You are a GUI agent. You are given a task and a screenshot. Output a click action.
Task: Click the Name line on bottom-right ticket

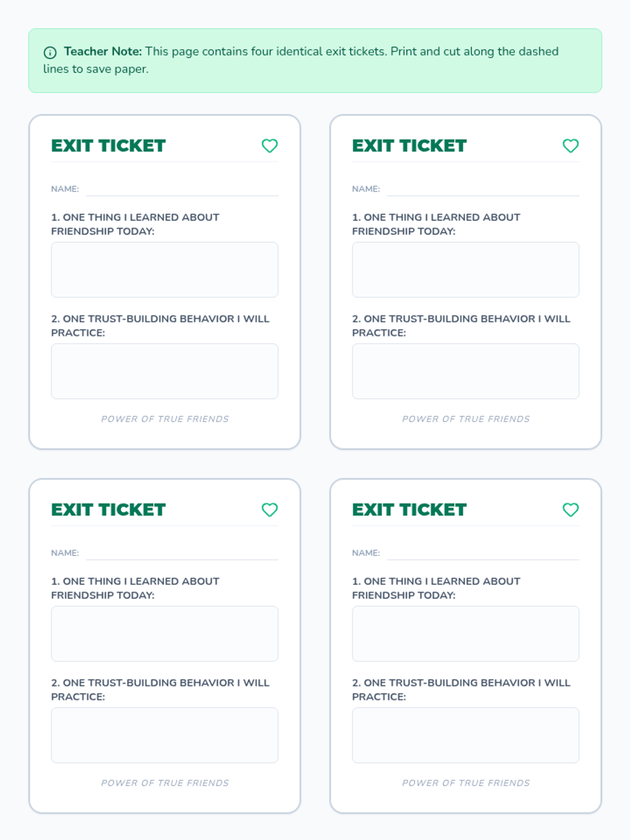(482, 554)
